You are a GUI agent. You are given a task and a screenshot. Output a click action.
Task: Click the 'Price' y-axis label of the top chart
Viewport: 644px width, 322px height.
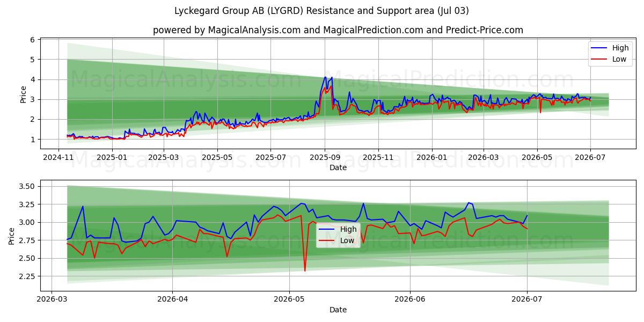tap(23, 94)
